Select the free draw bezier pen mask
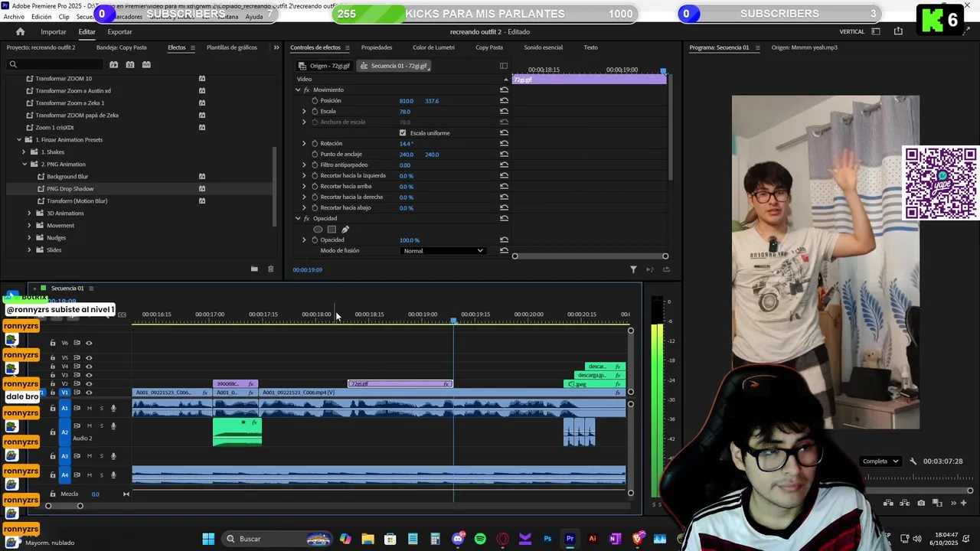This screenshot has height=551, width=980. coord(345,229)
